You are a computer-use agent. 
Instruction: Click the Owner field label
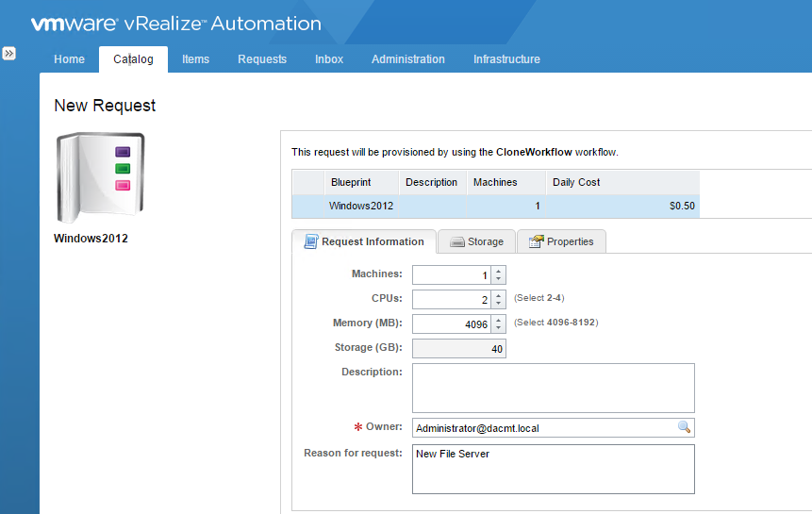[x=384, y=426]
